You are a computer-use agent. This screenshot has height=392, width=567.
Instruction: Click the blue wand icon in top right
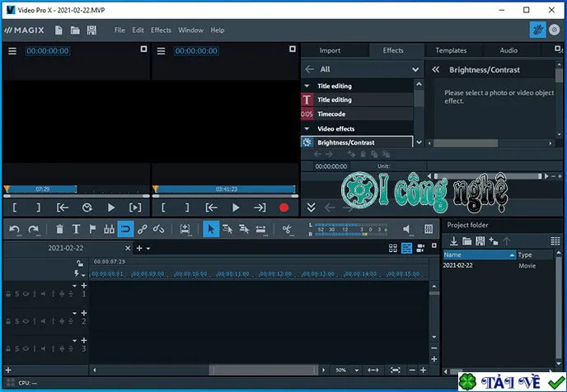pos(537,30)
